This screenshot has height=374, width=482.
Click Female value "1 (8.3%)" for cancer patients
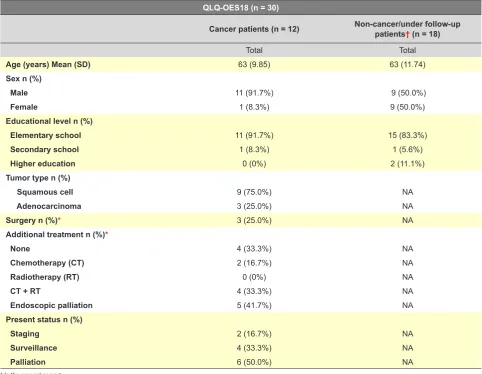tap(254, 107)
